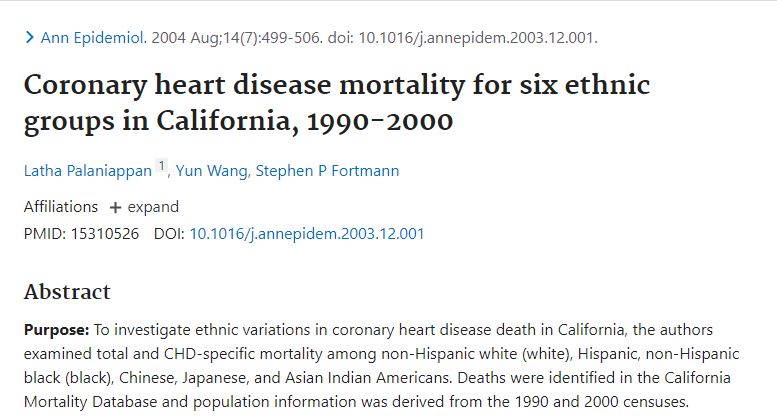This screenshot has width=777, height=420.
Task: Click the PMID number 15310526
Action: pyautogui.click(x=105, y=234)
